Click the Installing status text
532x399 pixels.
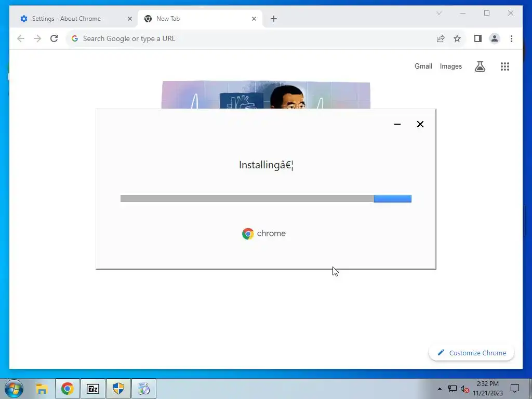tap(265, 165)
